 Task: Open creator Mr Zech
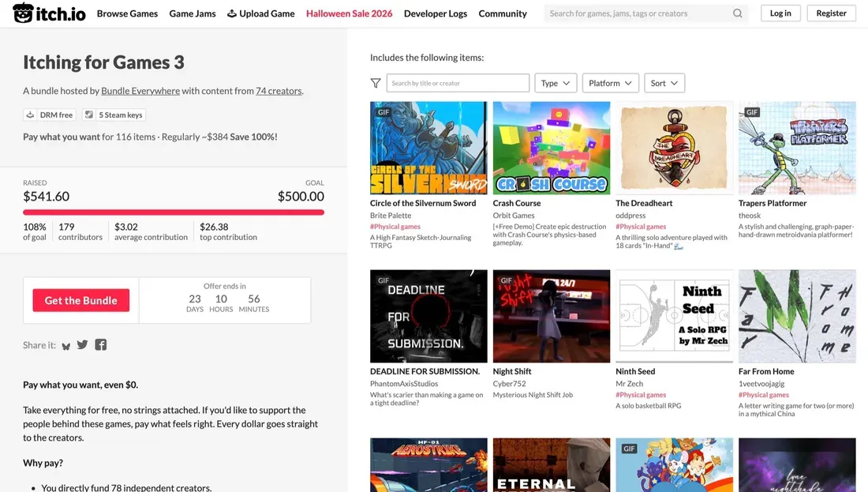click(x=630, y=384)
